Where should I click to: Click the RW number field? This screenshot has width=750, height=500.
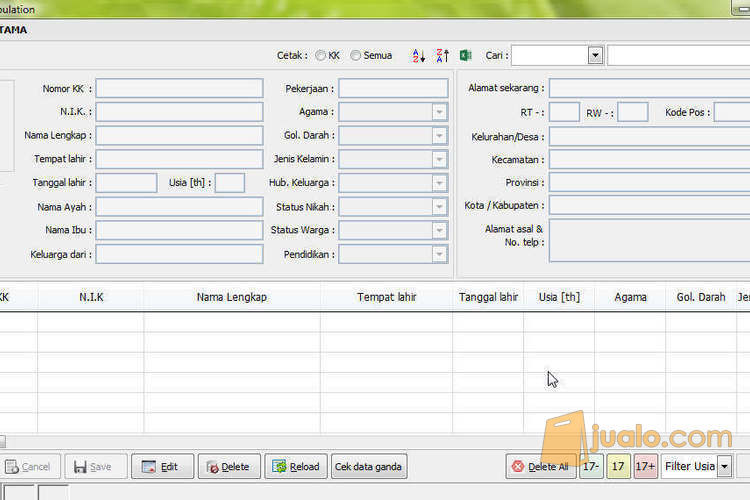633,112
